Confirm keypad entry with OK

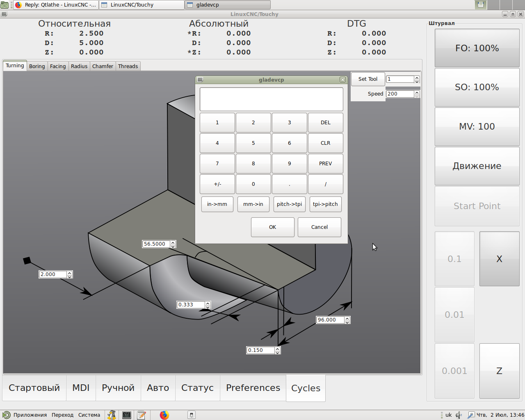tap(273, 227)
